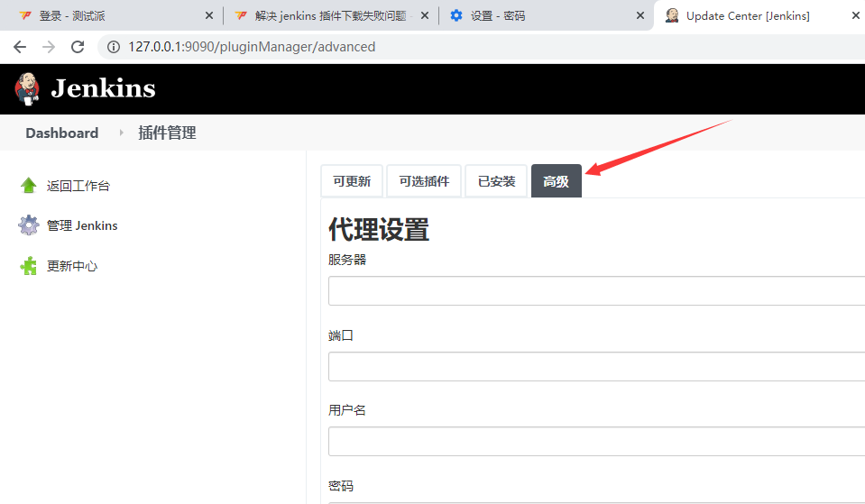
Task: Click the Jenkins butler logo icon
Action: pos(28,88)
